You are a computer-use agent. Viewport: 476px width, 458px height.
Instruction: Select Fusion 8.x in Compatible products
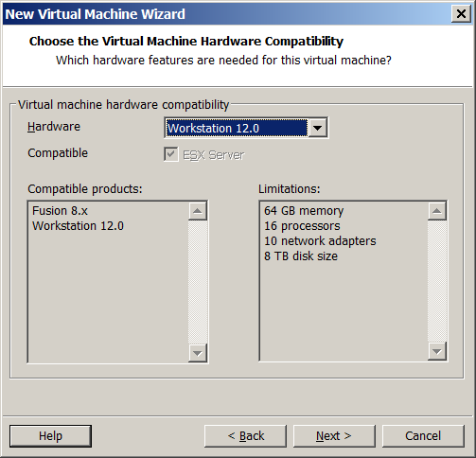point(60,210)
